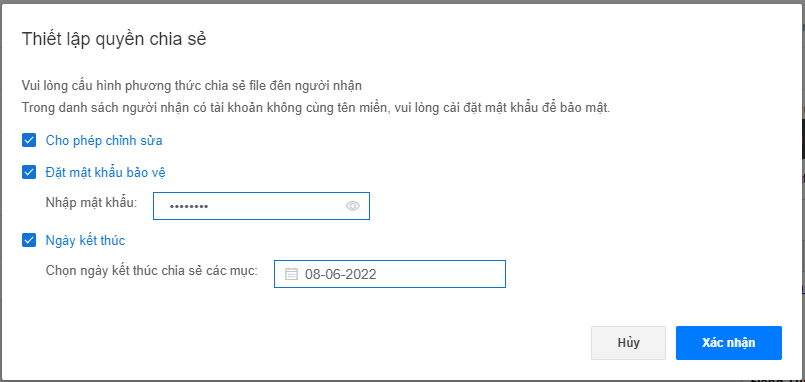The image size is (805, 382).
Task: Toggle the Đặt mật khẩu bảo vệ checkbox
Action: [x=29, y=173]
